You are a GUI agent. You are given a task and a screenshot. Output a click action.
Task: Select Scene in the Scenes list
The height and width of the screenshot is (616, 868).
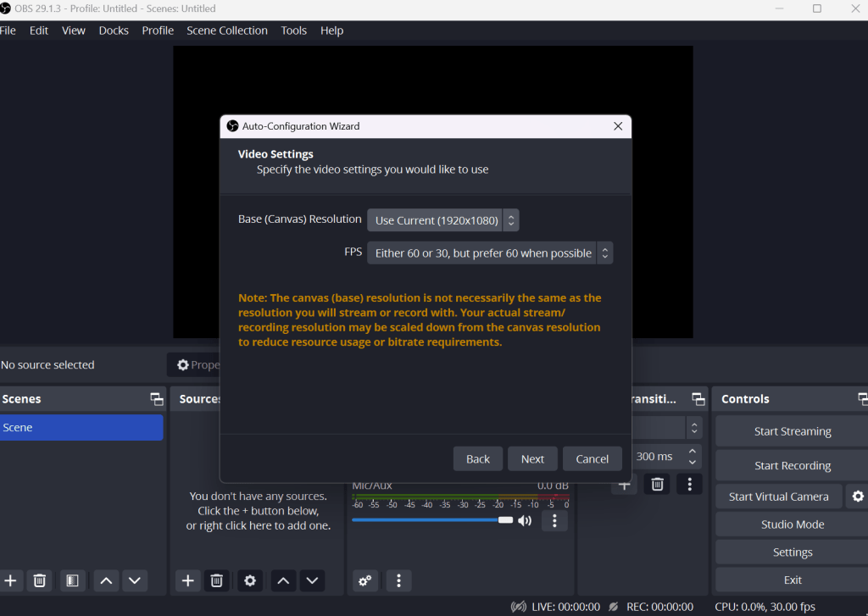pyautogui.click(x=81, y=427)
